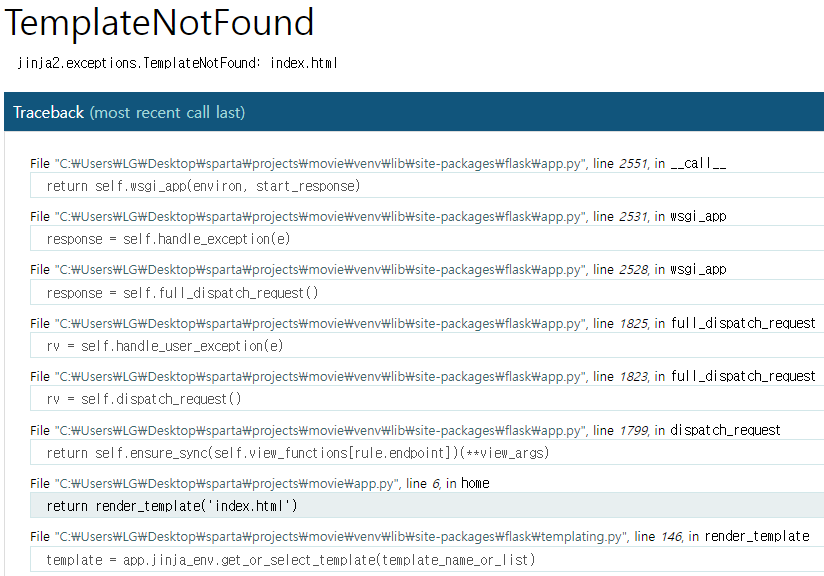Expand the rv = self.dispatch_request() code line
824x576 pixels.
coord(427,399)
